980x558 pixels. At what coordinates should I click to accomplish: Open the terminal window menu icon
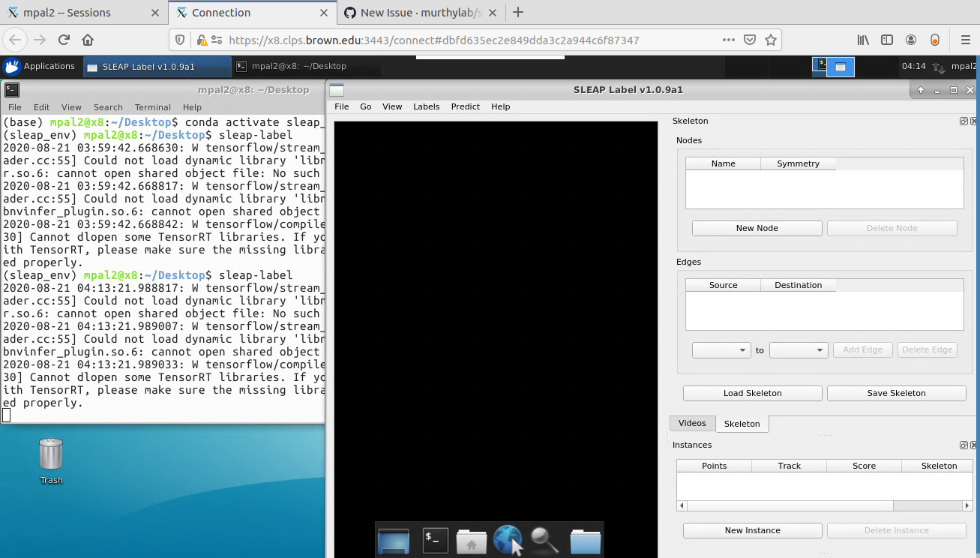pyautogui.click(x=11, y=90)
